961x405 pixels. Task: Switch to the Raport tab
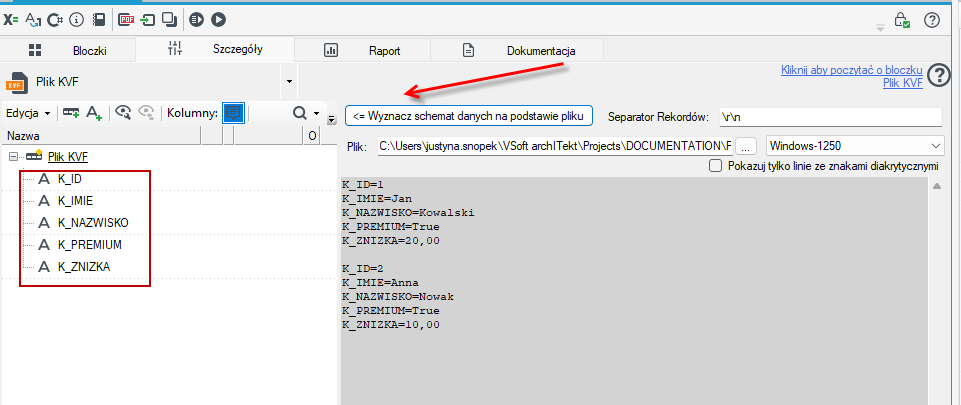pyautogui.click(x=362, y=51)
